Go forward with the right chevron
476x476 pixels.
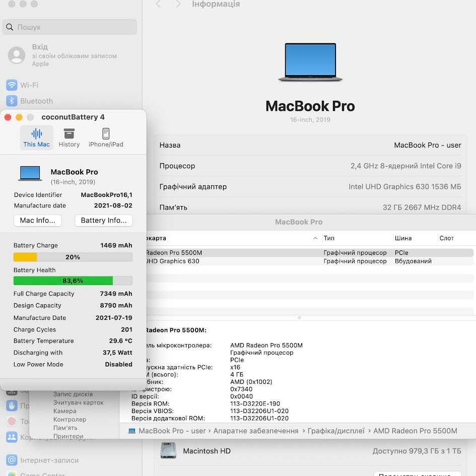pos(178,4)
